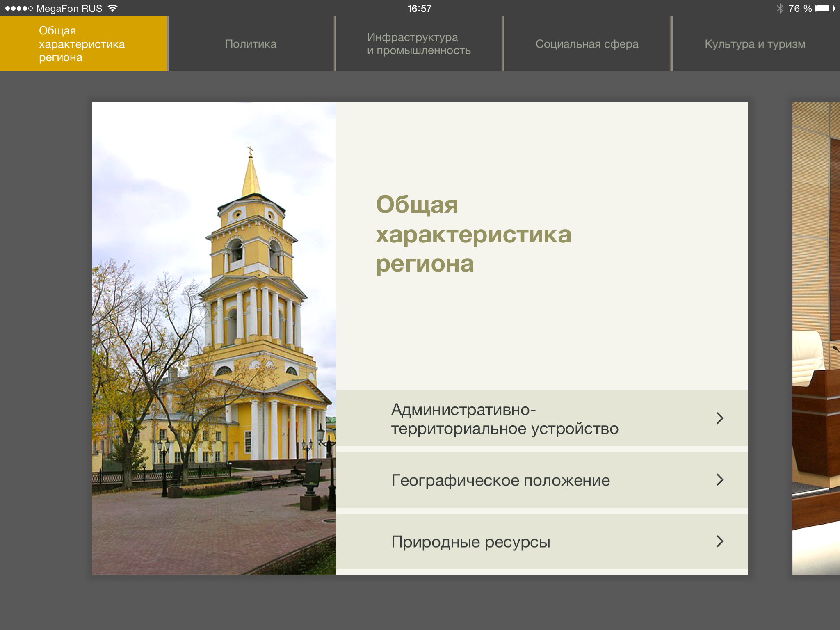Select the Социальная сфера tab

[587, 44]
